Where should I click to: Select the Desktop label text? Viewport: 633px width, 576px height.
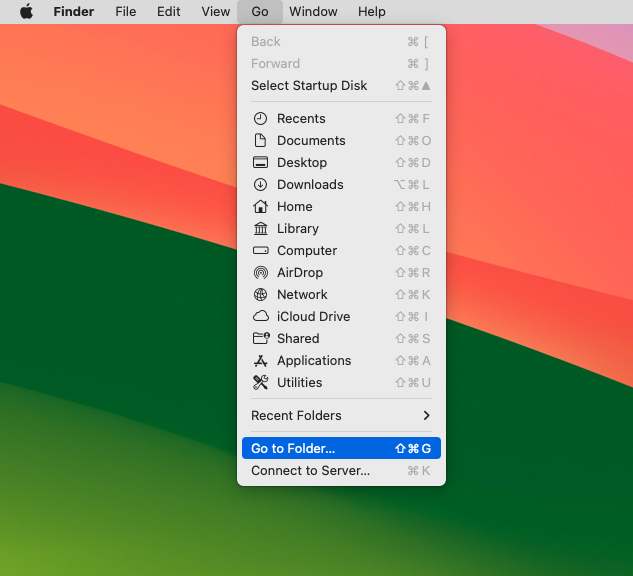pyautogui.click(x=302, y=163)
